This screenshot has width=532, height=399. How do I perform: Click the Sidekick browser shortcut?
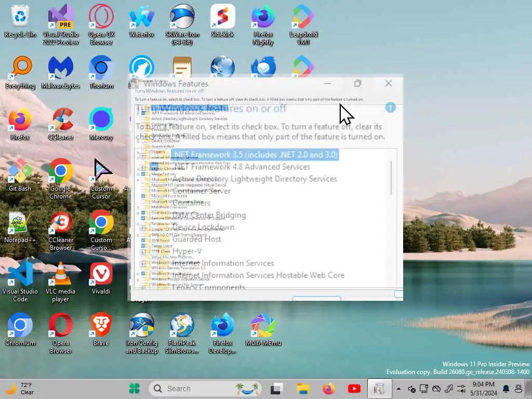point(222,21)
